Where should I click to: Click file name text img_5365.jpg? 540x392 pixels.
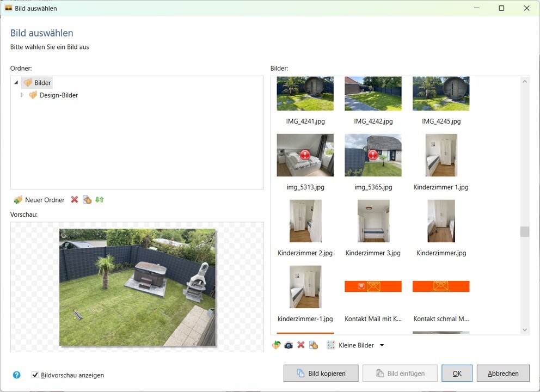pos(373,187)
